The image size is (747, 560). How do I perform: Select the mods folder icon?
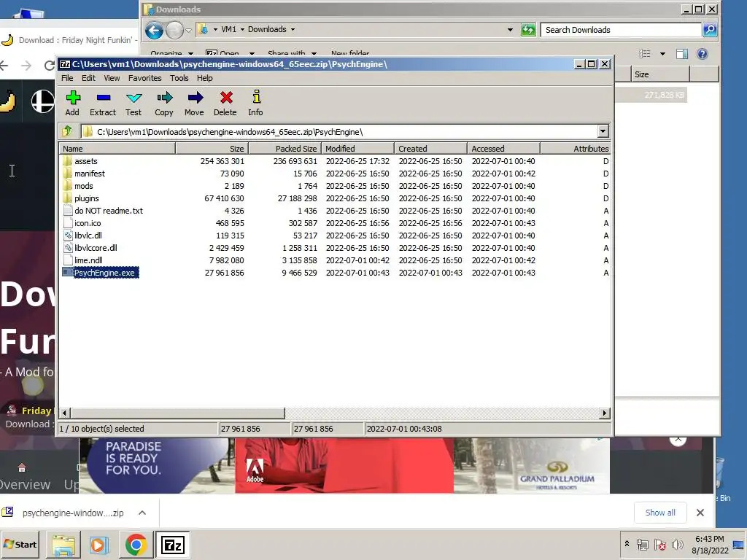68,186
